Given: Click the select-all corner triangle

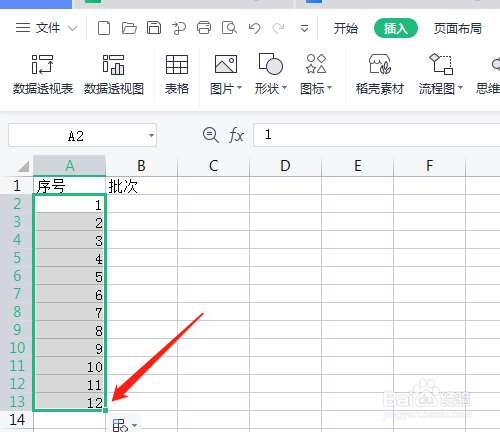Looking at the screenshot, I should coord(23,166).
